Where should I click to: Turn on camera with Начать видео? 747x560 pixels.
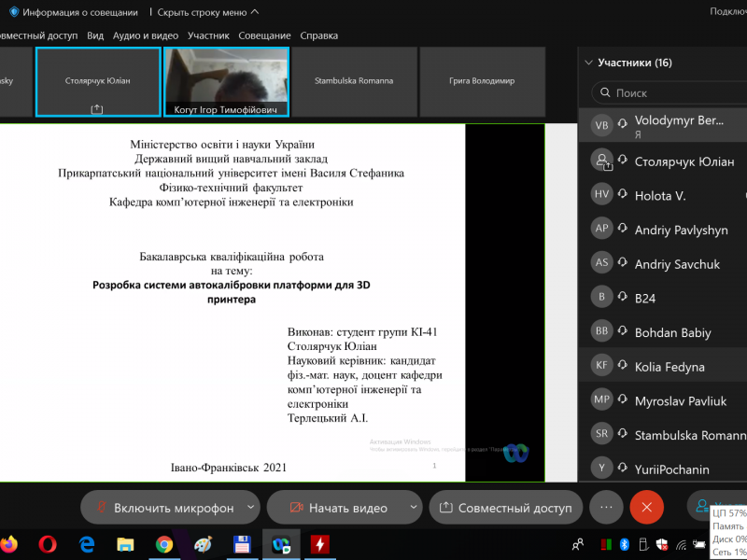336,508
